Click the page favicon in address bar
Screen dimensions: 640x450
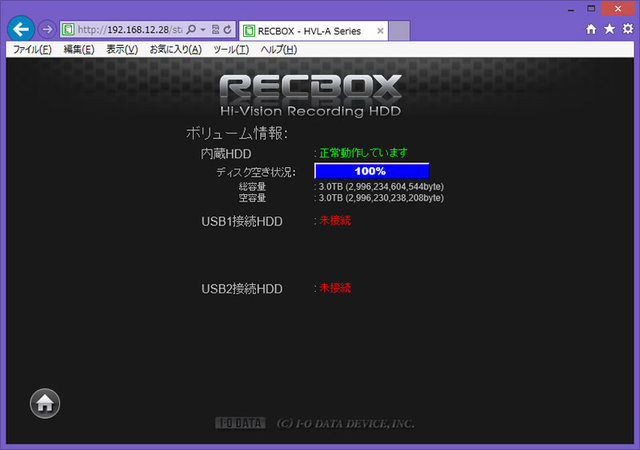[68, 29]
